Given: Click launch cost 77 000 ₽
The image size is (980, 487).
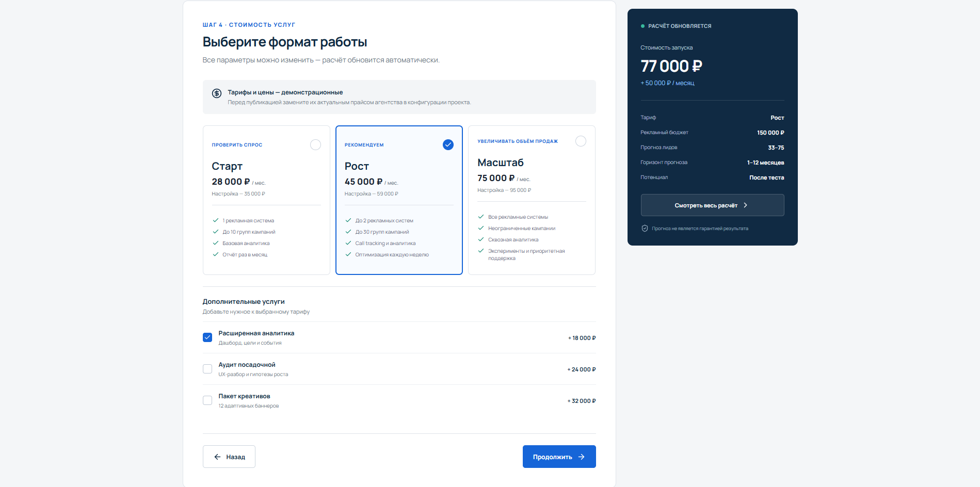Looking at the screenshot, I should 671,66.
